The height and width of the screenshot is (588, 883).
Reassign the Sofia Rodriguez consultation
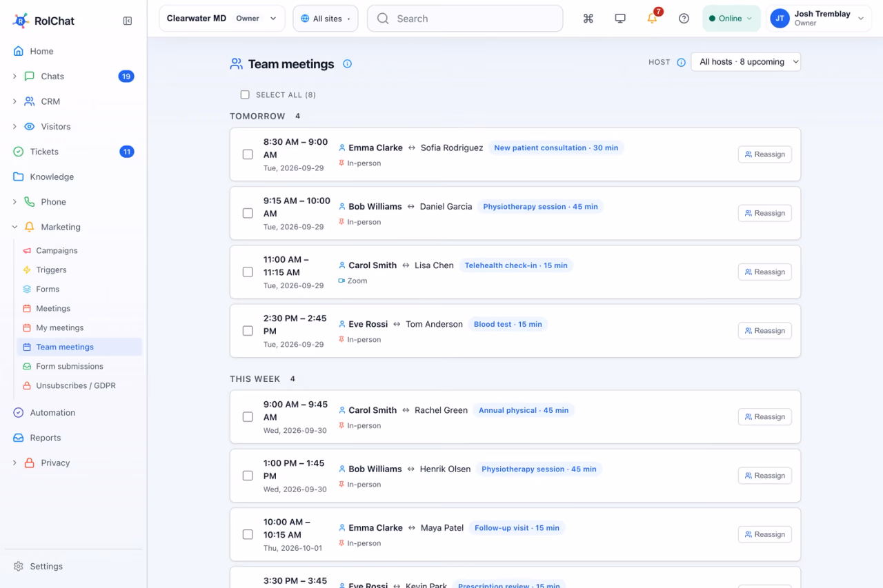(764, 154)
